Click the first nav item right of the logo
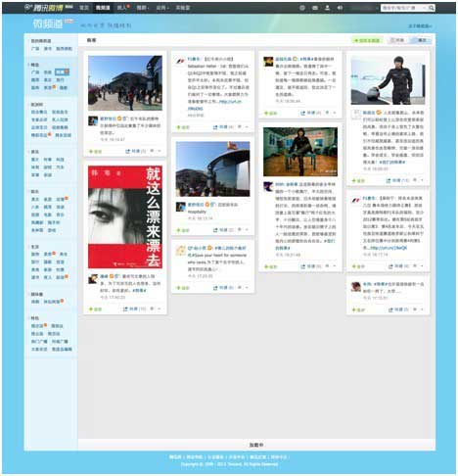Screen dimensions: 458x476 tap(84, 8)
